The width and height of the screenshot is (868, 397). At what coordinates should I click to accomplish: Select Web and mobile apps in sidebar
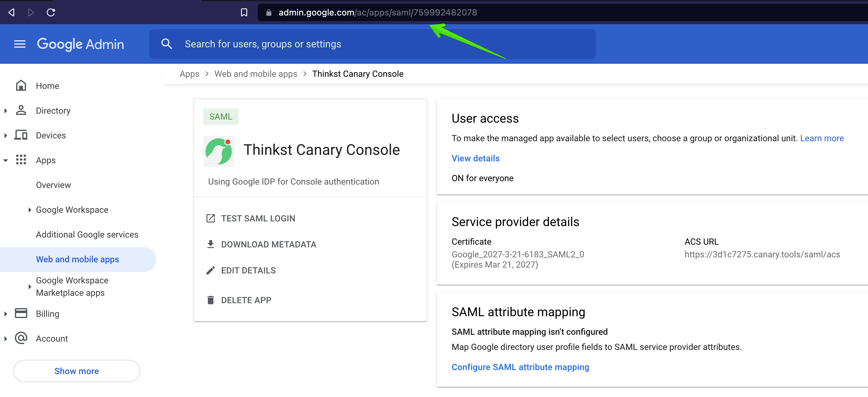click(x=77, y=259)
